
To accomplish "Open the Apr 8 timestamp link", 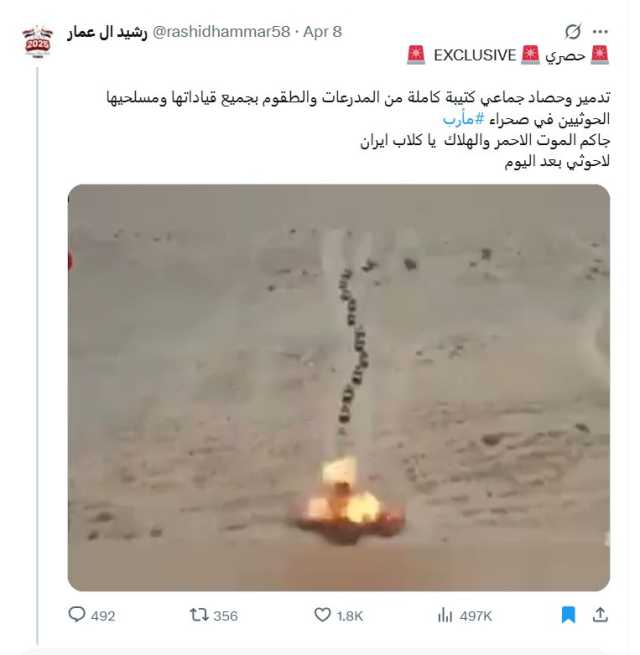I will (322, 32).
